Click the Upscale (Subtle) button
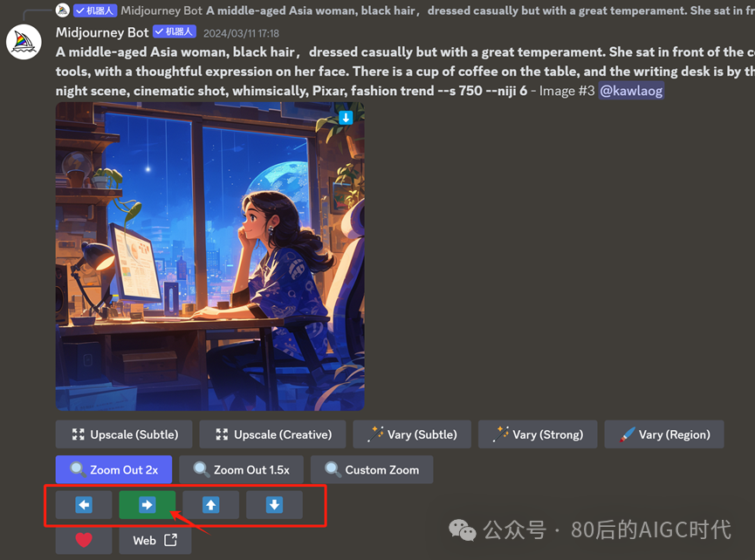Screen dimensions: 755x560 coord(124,434)
